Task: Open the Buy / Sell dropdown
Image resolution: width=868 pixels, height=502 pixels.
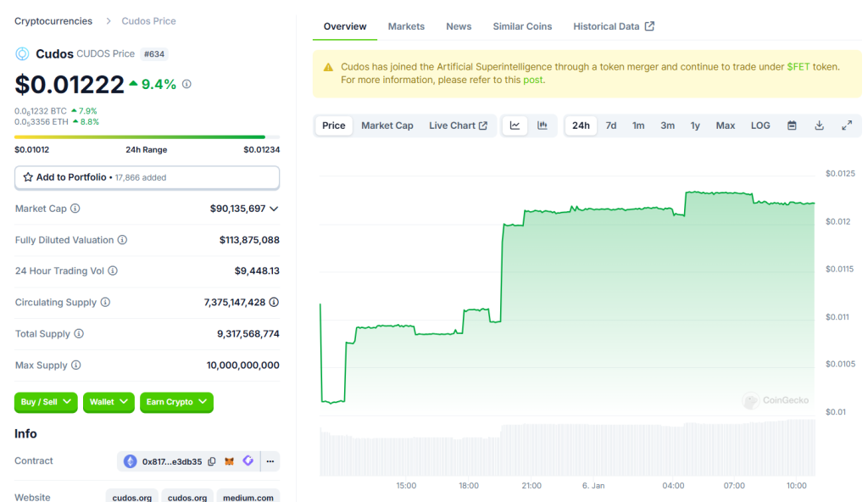Action: tap(46, 402)
